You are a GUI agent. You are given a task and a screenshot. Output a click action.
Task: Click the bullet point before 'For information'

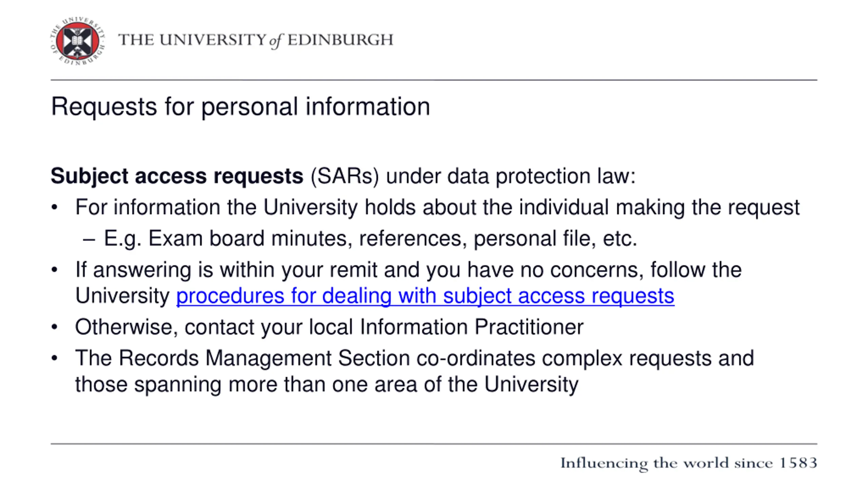55,207
